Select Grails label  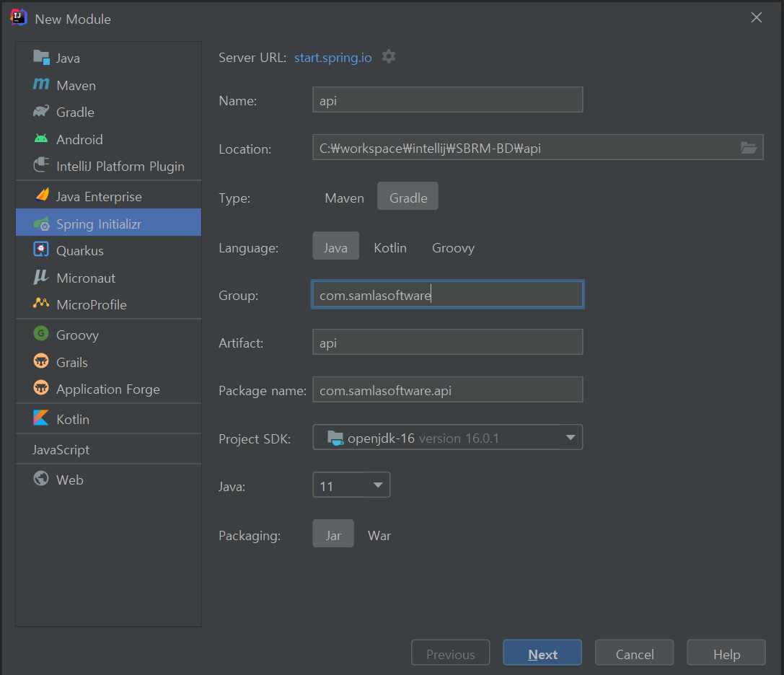[x=72, y=363]
